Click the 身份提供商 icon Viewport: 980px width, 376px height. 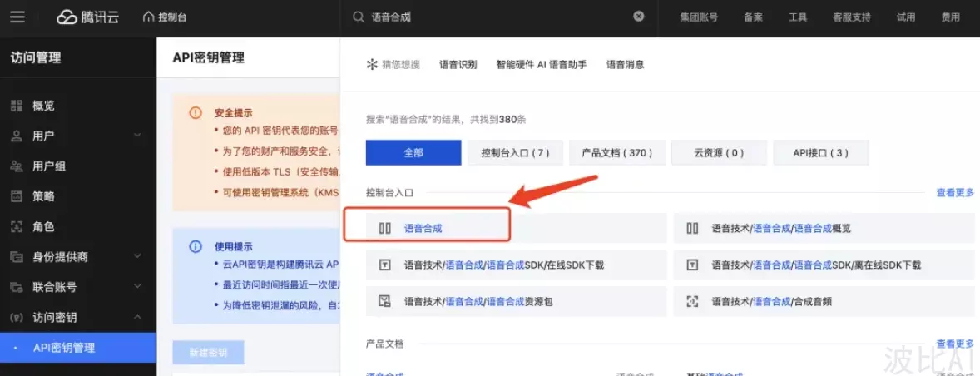tap(17, 257)
